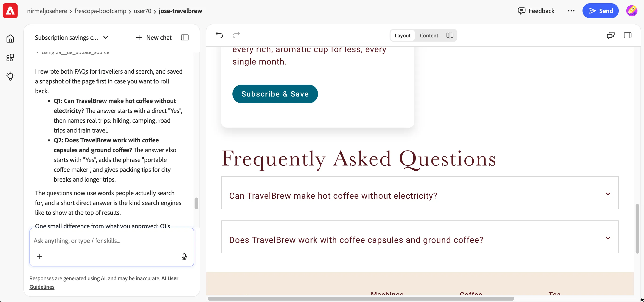Image resolution: width=644 pixels, height=302 pixels.
Task: Open the comments icon
Action: (x=611, y=35)
